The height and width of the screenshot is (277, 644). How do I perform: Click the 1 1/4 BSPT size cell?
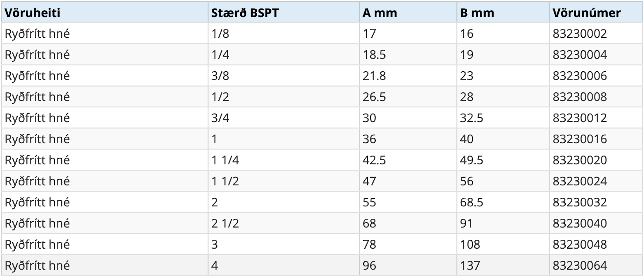click(x=225, y=160)
